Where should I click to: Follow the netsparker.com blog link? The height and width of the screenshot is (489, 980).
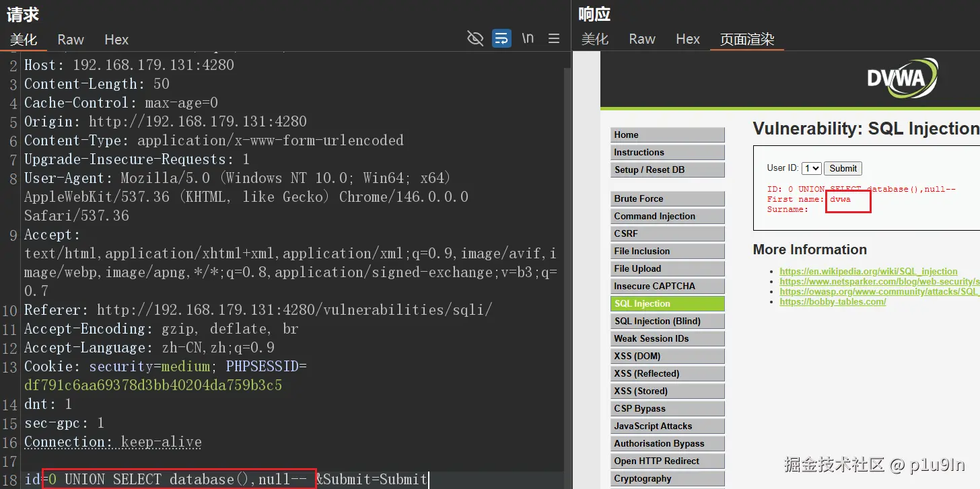click(880, 282)
